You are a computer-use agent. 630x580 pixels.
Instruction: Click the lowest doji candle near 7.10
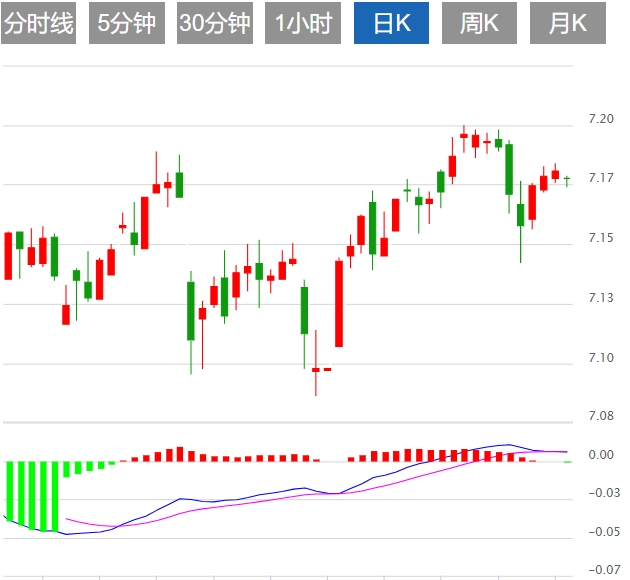[x=316, y=369]
